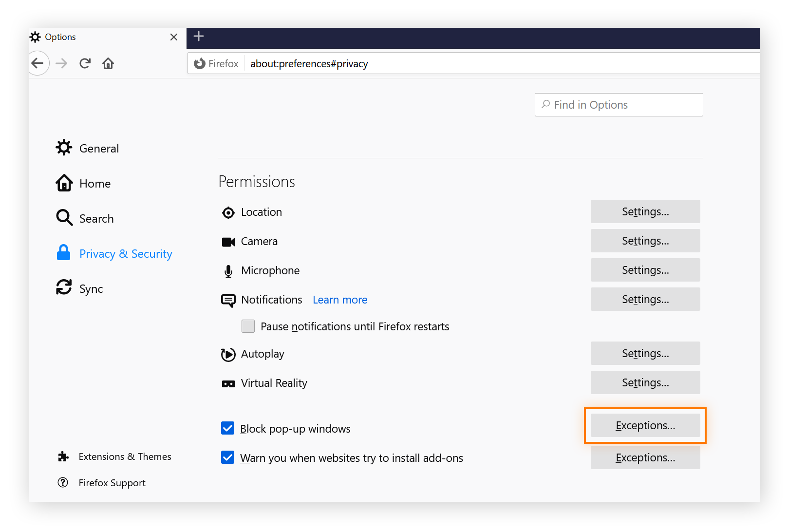
Task: Uncheck Warn when websites install add-ons
Action: click(227, 457)
